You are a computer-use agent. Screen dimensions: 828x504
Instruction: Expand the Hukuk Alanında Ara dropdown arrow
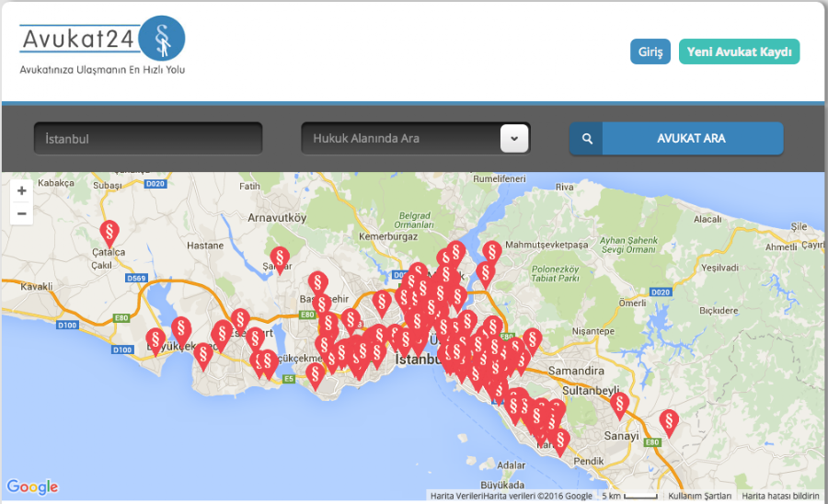click(513, 139)
